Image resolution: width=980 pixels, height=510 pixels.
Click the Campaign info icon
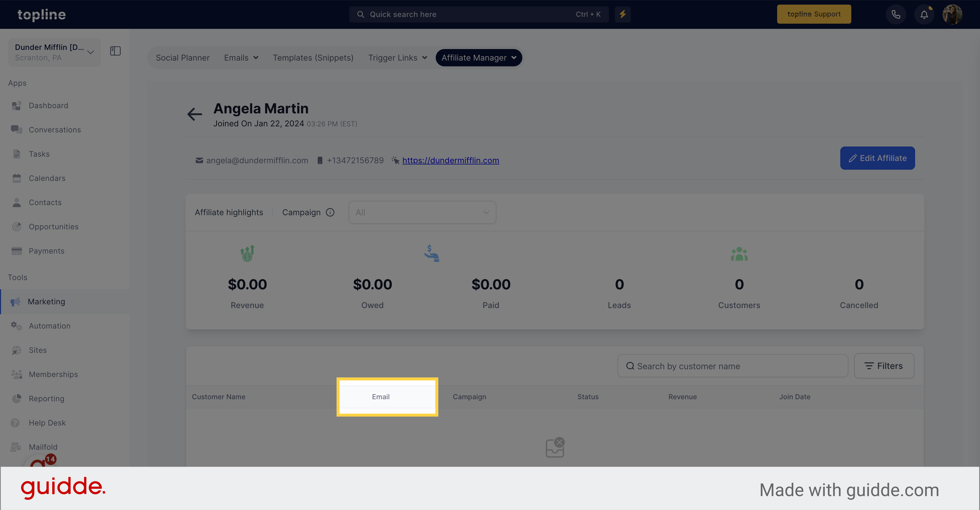tap(330, 212)
